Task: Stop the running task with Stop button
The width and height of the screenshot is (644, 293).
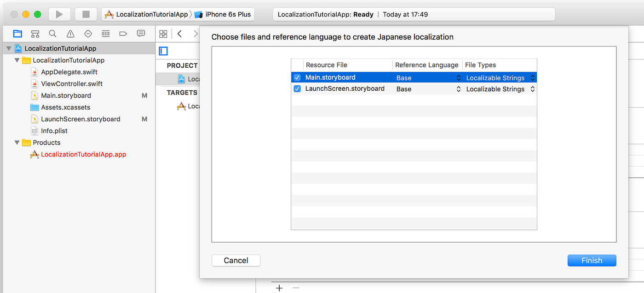Action: (x=86, y=14)
